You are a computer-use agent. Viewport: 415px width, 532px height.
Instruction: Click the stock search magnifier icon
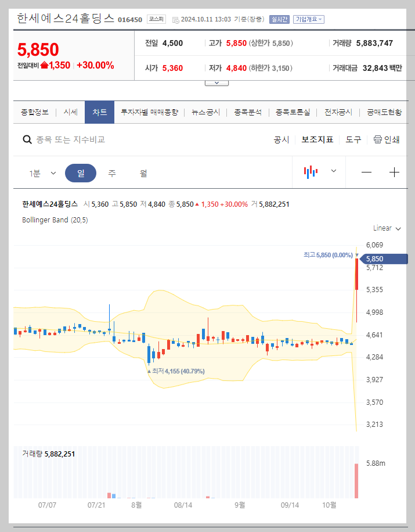(27, 139)
